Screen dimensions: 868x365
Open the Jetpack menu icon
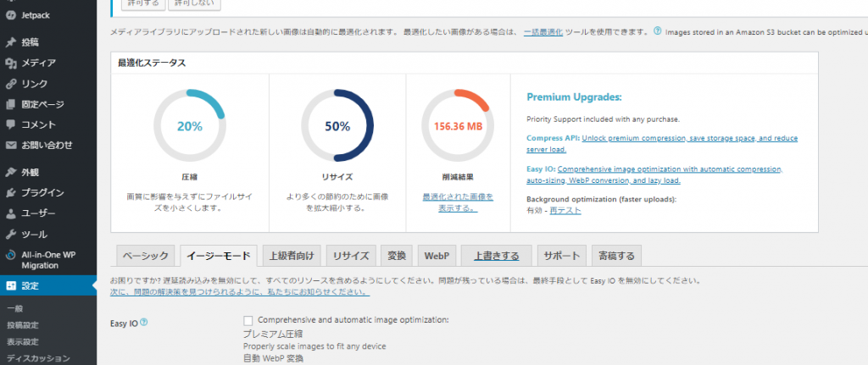[10, 15]
